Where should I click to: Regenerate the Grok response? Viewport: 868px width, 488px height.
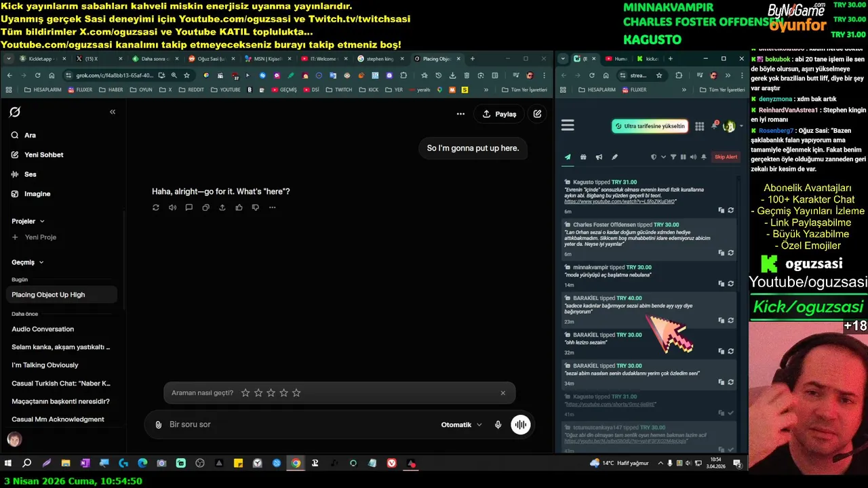coord(156,207)
